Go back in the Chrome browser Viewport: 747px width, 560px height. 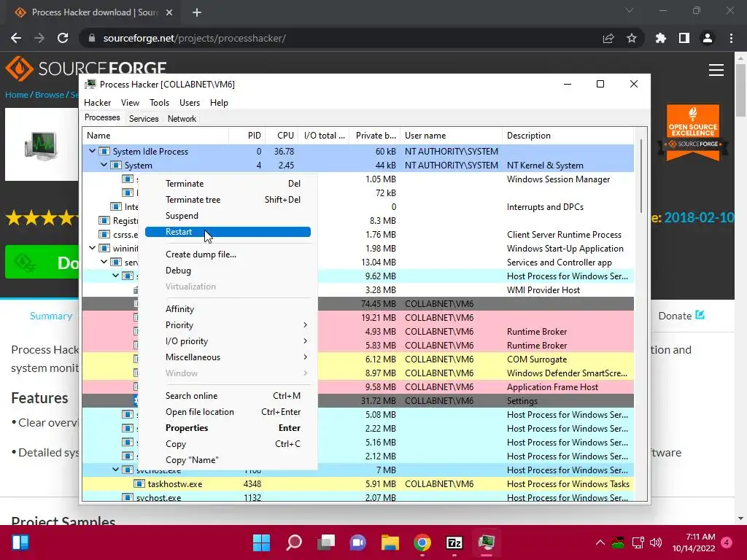click(x=16, y=38)
